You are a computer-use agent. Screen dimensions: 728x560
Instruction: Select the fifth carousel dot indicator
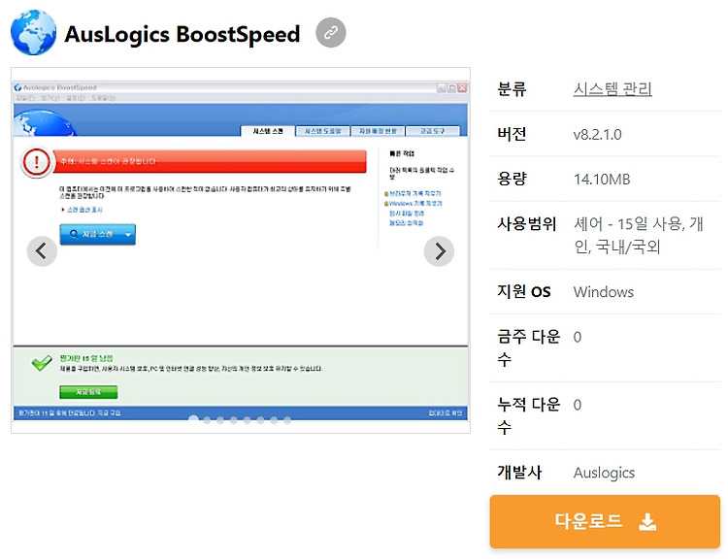click(247, 420)
